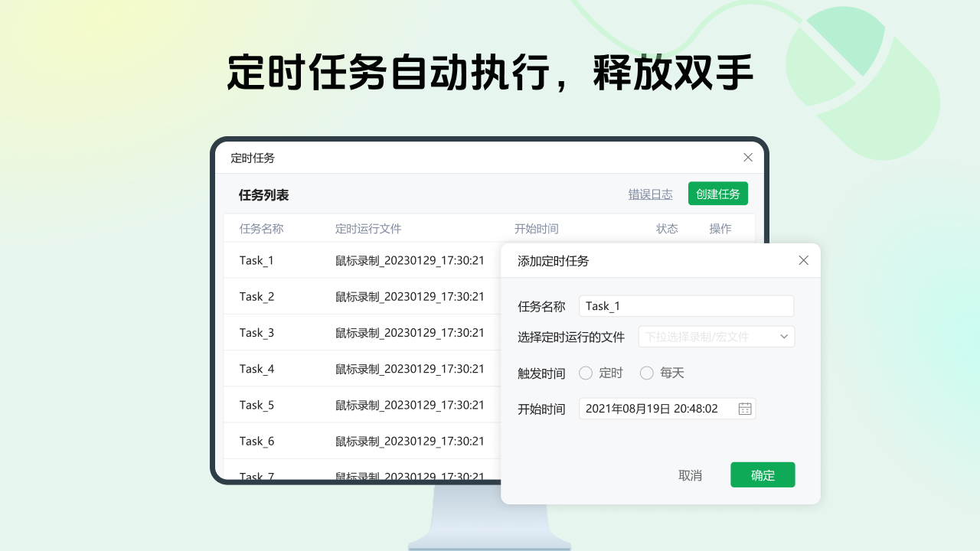Click the 状态 column header

coord(667,228)
